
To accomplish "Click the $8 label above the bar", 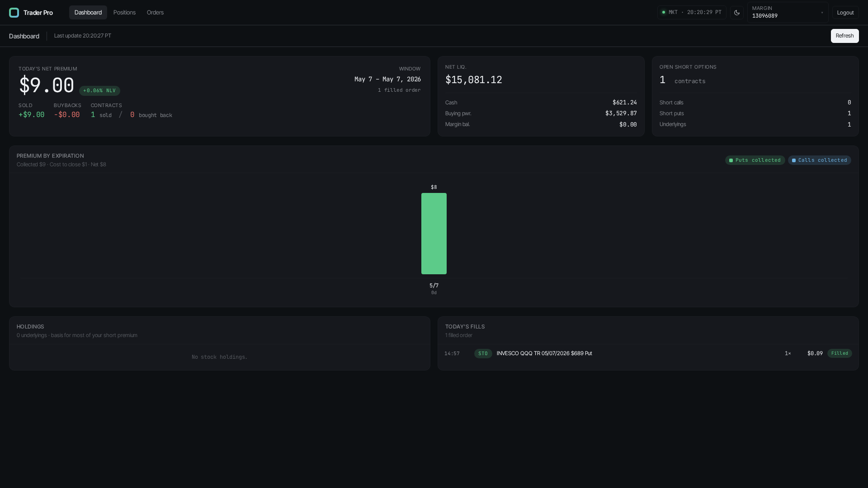I will click(x=434, y=187).
